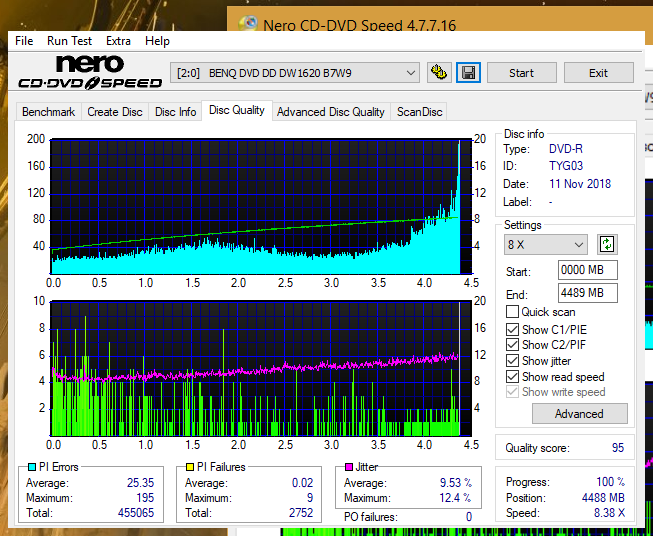Click the Nero CD-DVD Speed logo
This screenshot has height=536, width=653.
[x=90, y=72]
